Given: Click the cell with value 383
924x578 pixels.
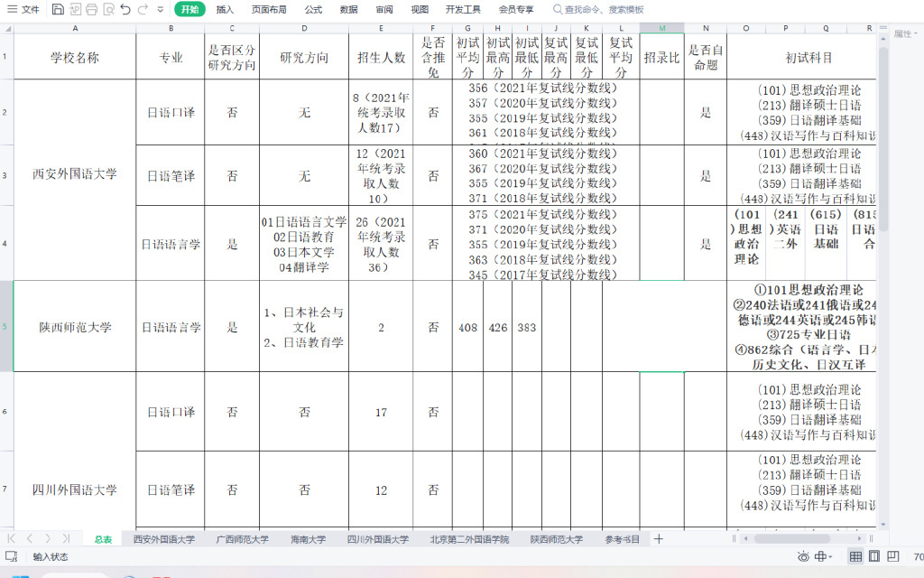Looking at the screenshot, I should [527, 327].
